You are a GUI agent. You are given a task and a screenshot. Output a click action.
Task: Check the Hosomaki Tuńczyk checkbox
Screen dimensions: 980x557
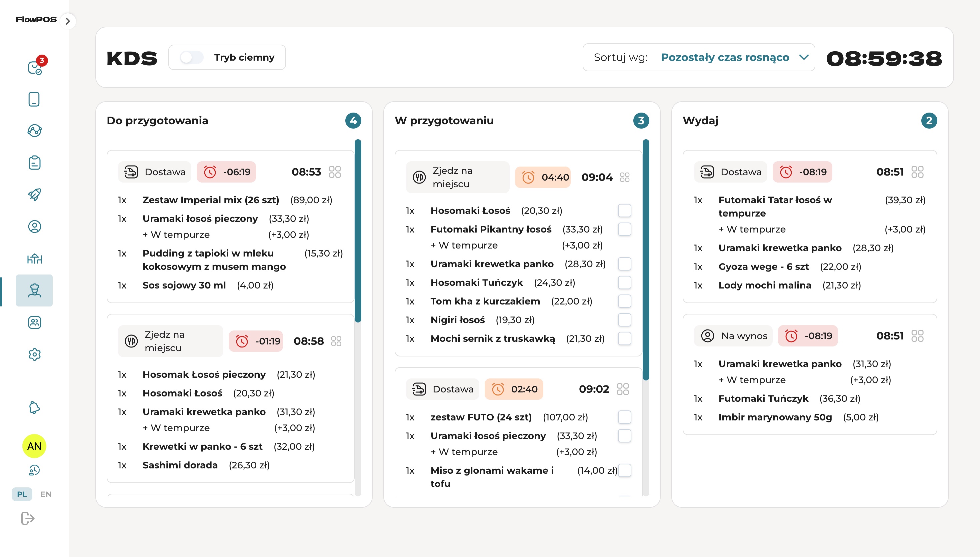pos(625,282)
